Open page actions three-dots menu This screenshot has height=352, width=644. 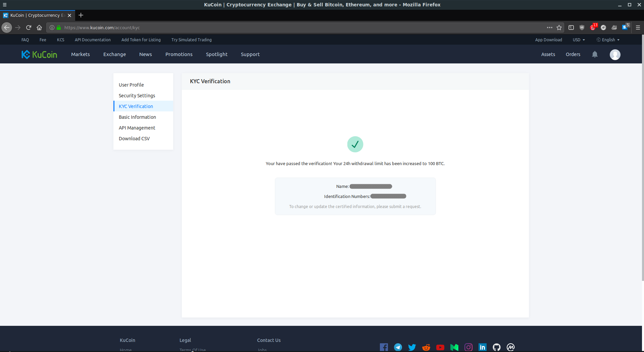550,28
